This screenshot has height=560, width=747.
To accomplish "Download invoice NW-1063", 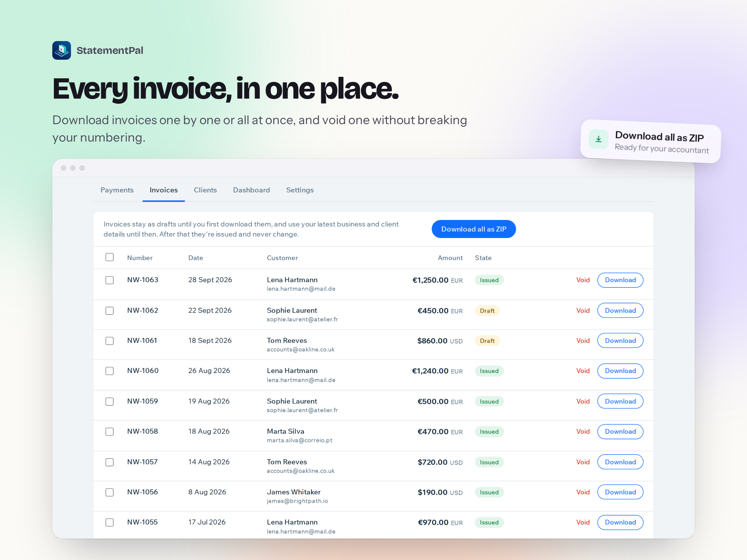I will tap(620, 280).
